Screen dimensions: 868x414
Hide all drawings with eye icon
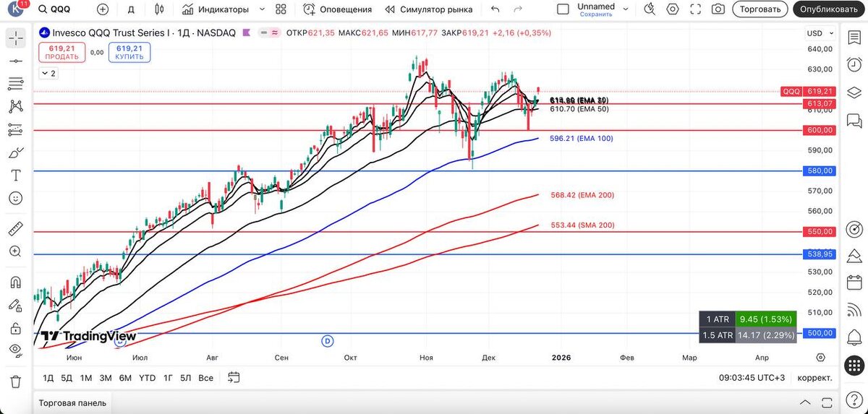coord(16,350)
